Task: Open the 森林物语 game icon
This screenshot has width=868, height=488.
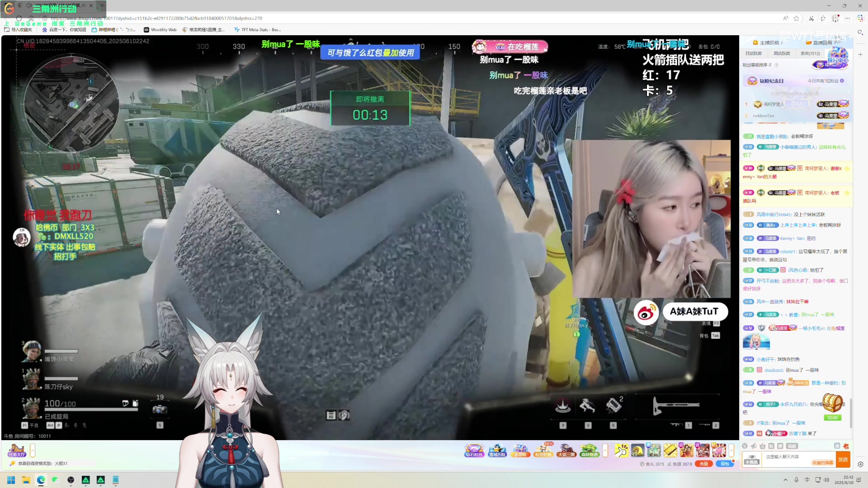Action: (x=590, y=450)
